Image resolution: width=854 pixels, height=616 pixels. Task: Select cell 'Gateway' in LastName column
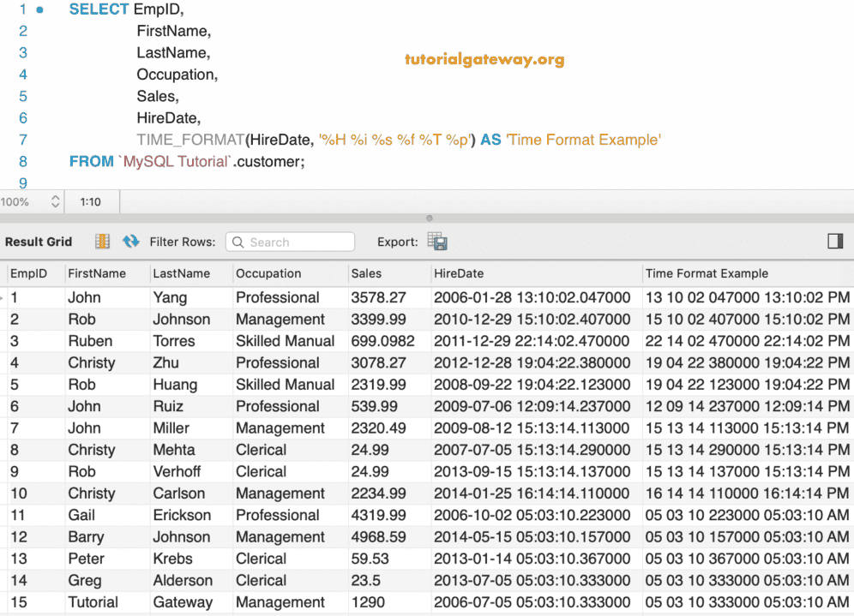183,602
